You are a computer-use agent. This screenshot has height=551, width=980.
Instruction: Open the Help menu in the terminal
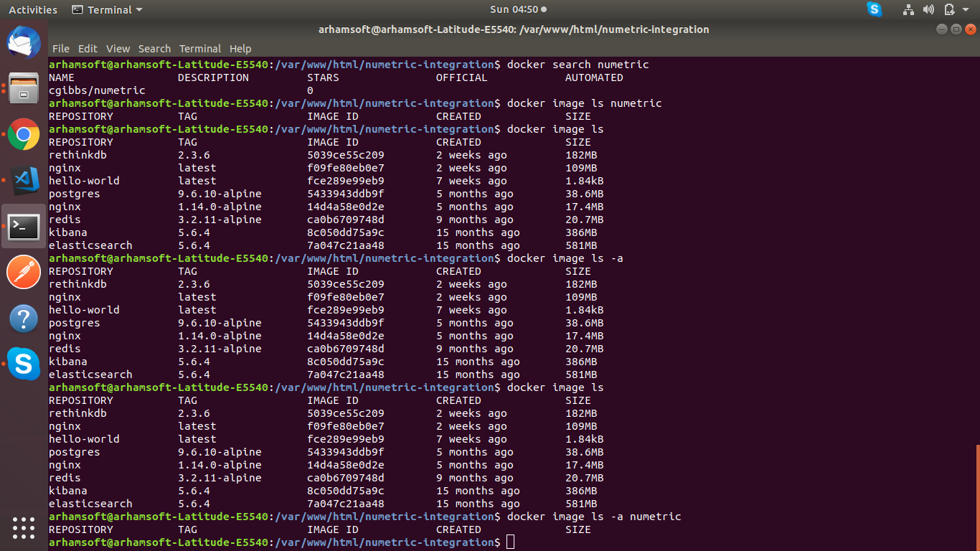click(240, 49)
